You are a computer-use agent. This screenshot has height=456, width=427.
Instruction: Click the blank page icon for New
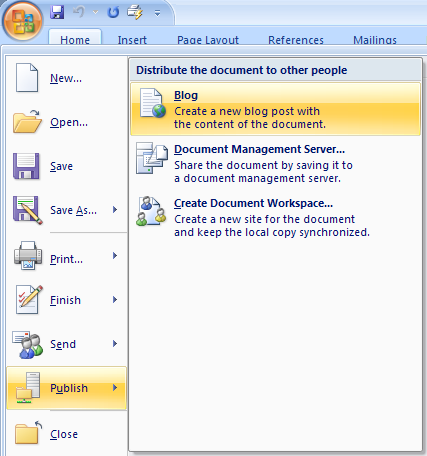coord(27,78)
